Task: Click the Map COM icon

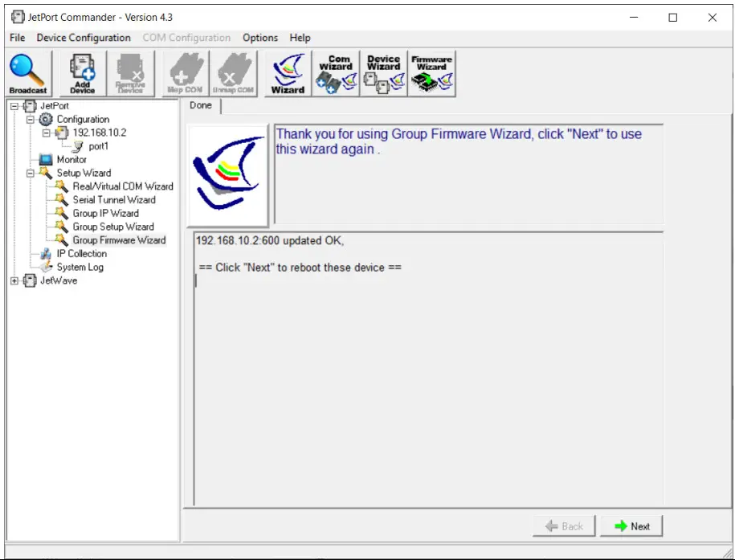Action: click(x=184, y=72)
